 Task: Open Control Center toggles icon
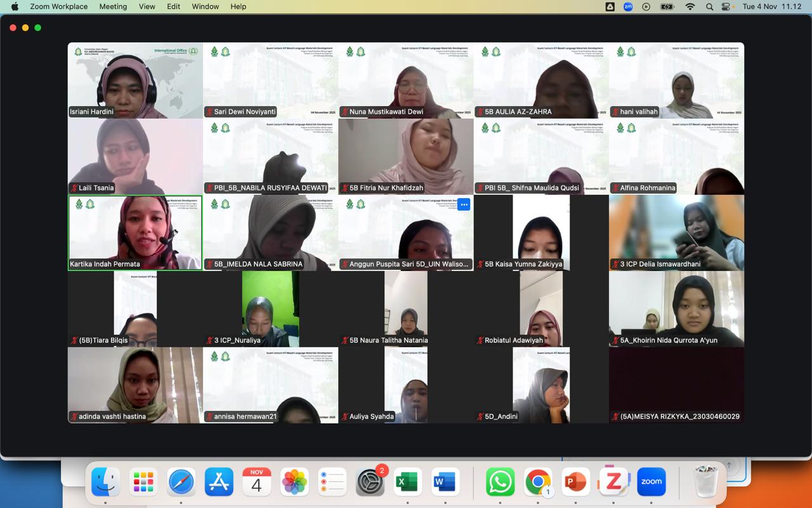pos(726,6)
